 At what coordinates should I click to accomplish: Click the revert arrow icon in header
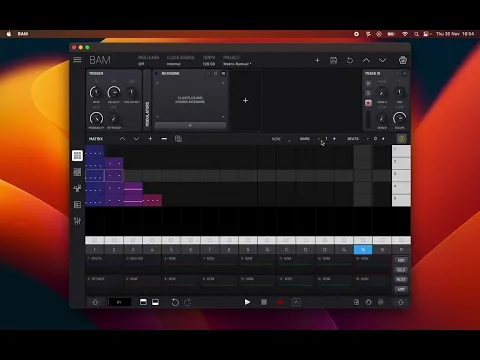[x=350, y=60]
